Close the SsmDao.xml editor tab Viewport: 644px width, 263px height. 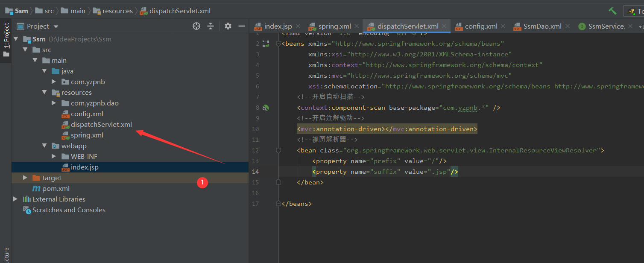click(568, 26)
